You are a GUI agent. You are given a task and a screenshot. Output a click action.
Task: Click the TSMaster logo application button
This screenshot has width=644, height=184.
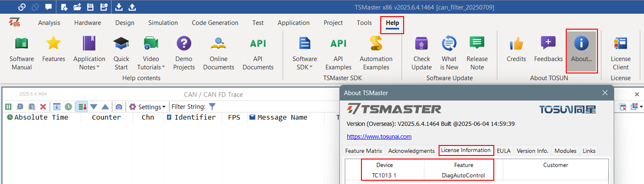coord(14,22)
